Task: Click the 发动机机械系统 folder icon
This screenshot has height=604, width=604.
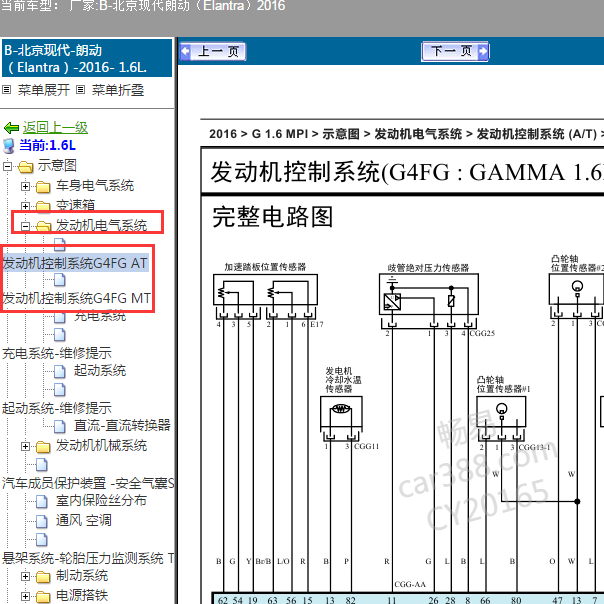Action: tap(43, 447)
